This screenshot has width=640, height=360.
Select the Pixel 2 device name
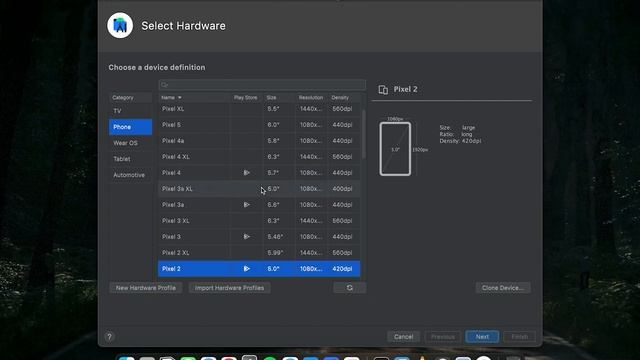pos(171,269)
